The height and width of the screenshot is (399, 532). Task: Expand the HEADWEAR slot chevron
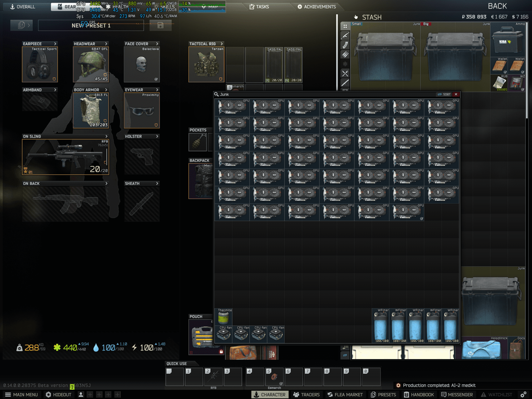[106, 44]
